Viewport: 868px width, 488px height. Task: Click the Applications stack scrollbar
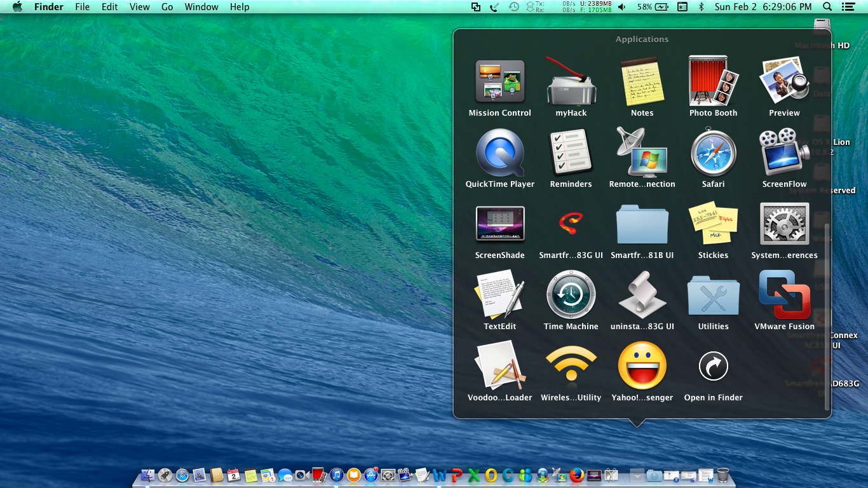tap(827, 318)
